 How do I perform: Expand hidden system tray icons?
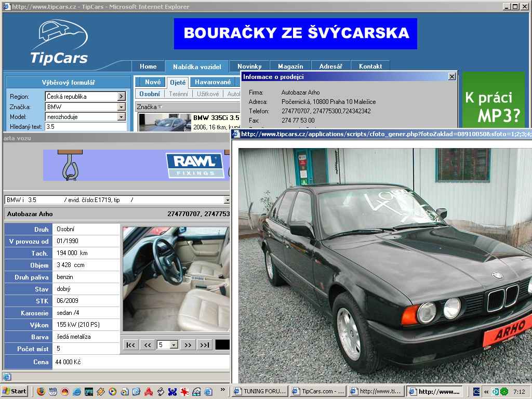[486, 392]
